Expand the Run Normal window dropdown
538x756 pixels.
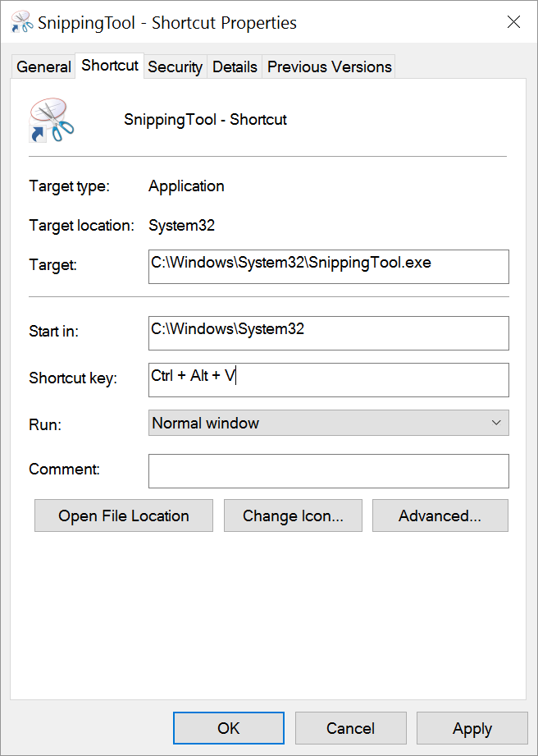pyautogui.click(x=329, y=423)
